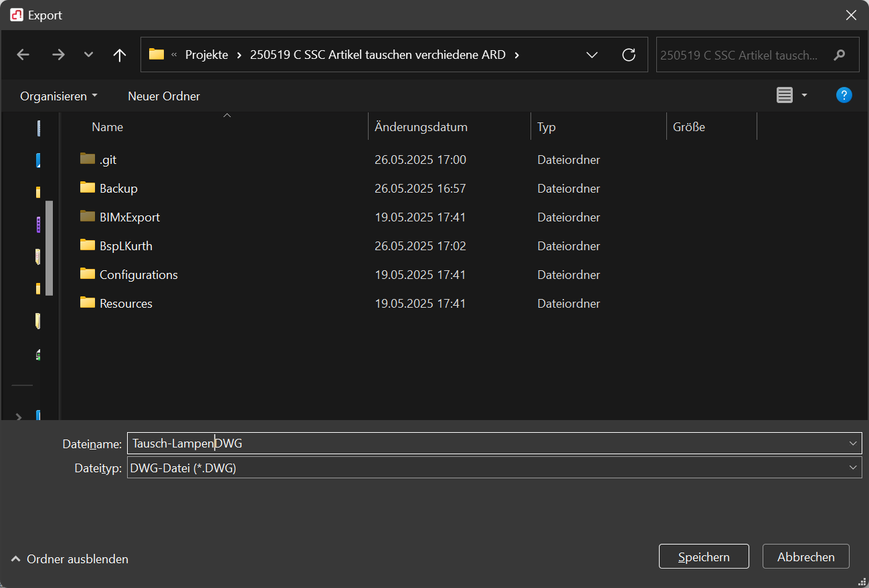Open recent locations chevron
869x588 pixels.
click(x=88, y=55)
